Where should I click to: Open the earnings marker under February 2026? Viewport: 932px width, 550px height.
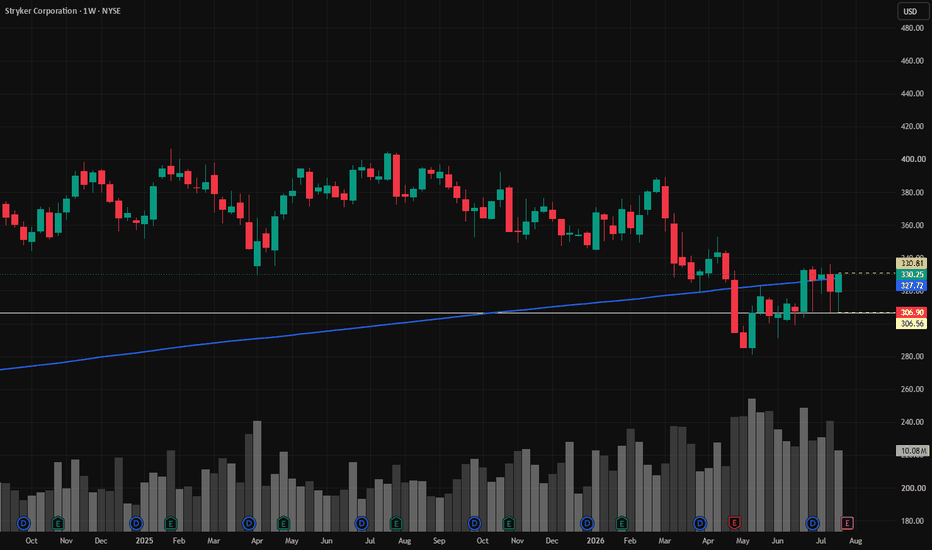(621, 523)
